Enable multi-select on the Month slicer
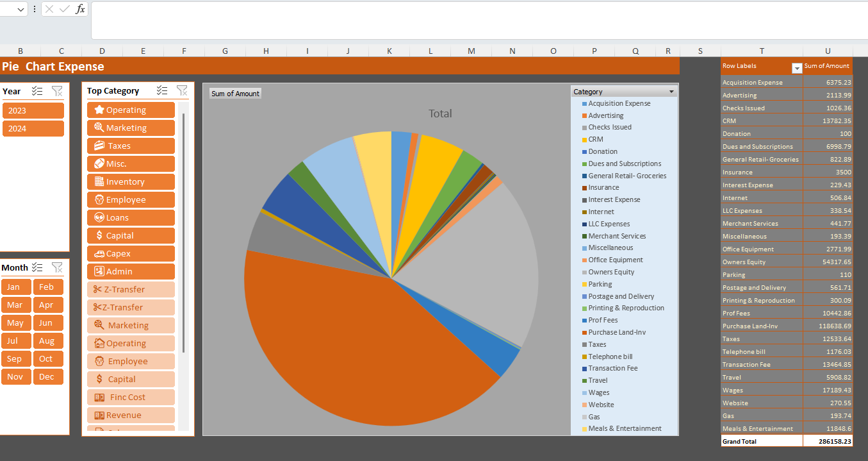Screen dimensions: 868x461 pos(37,267)
